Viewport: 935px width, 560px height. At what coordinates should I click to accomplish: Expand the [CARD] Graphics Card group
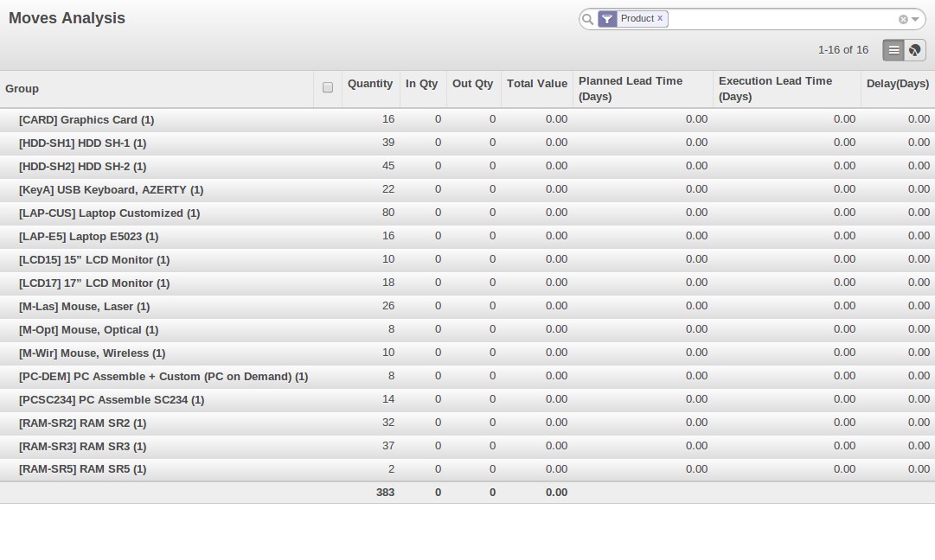click(86, 120)
